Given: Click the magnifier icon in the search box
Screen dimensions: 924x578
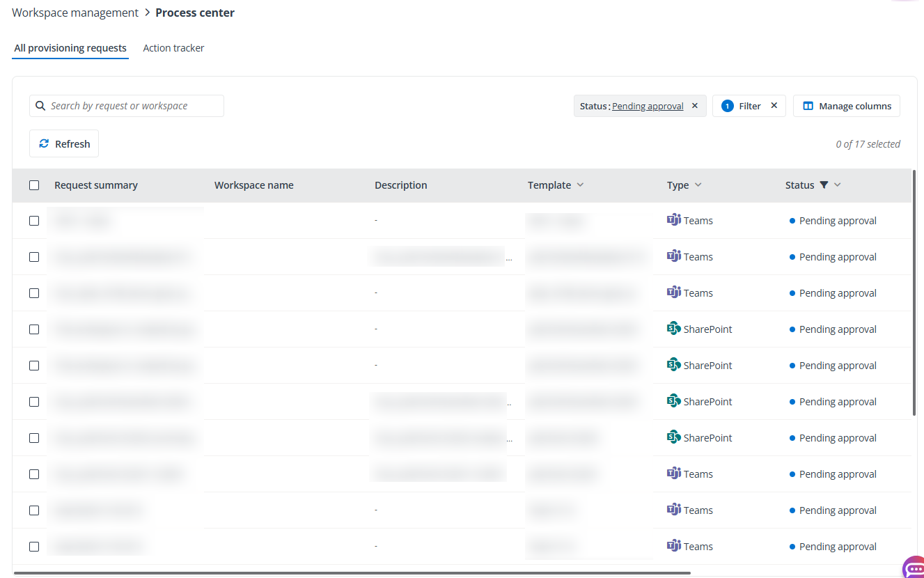Looking at the screenshot, I should point(40,105).
